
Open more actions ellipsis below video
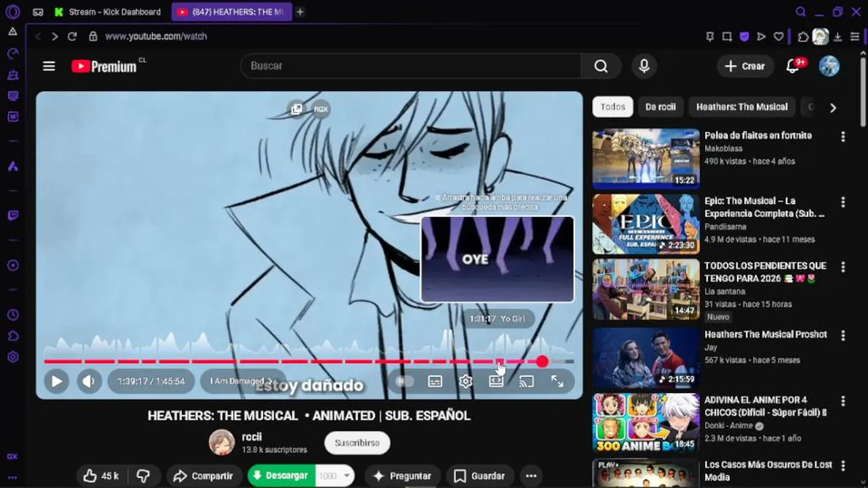[x=531, y=476]
